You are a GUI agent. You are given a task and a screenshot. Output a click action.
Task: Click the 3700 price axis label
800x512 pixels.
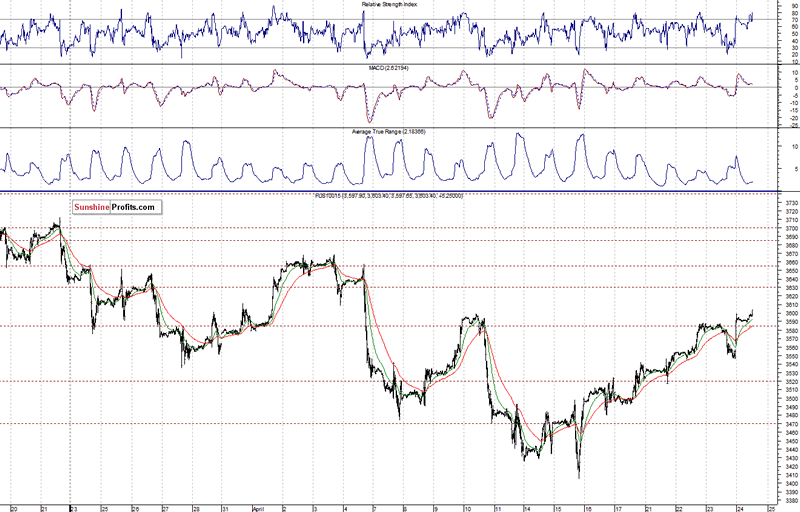tap(792, 228)
